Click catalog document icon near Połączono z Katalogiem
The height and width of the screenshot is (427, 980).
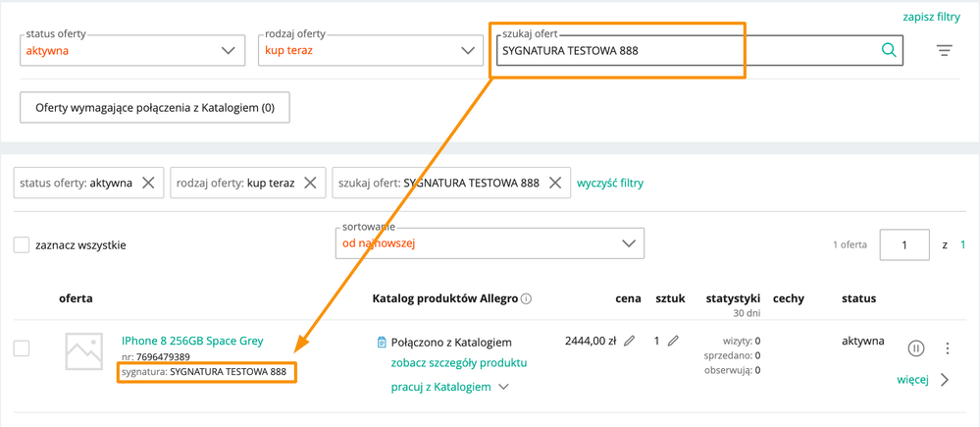click(x=382, y=342)
